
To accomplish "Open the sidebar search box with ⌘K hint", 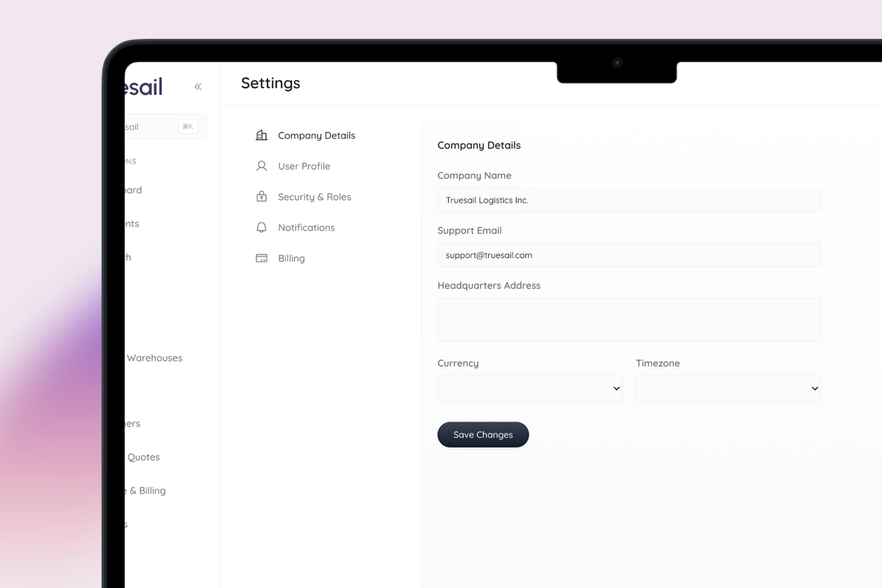I will (165, 126).
